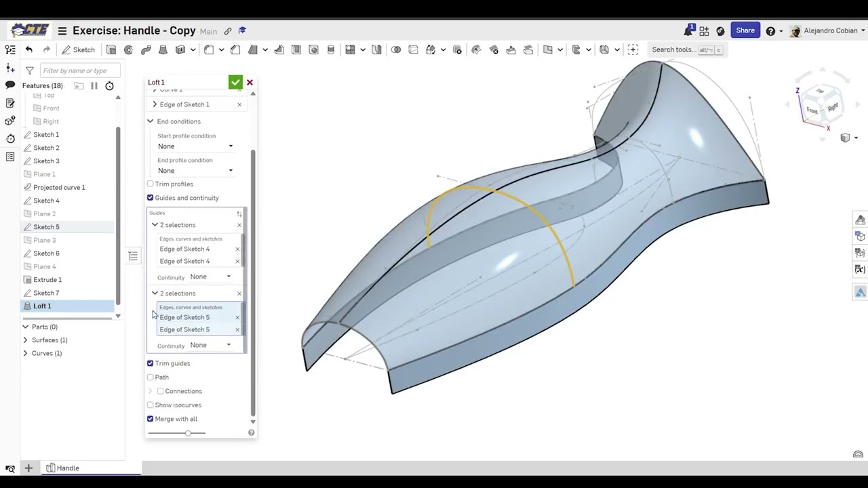Select the Linear pattern tool
The height and width of the screenshot is (488, 868).
[350, 49]
